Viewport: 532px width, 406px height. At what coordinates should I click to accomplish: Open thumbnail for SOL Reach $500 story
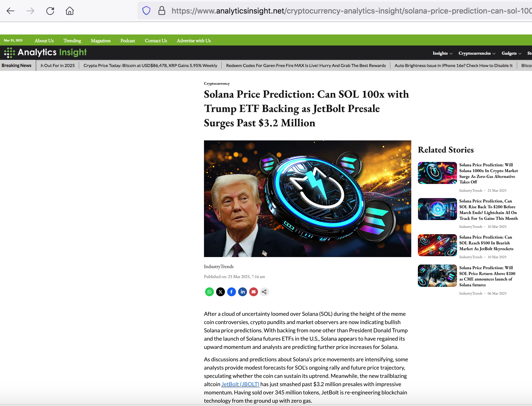(x=437, y=245)
